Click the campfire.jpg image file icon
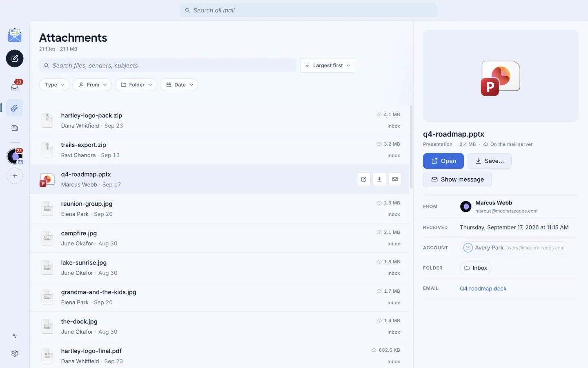Viewport: 588px width, 368px height. click(47, 238)
